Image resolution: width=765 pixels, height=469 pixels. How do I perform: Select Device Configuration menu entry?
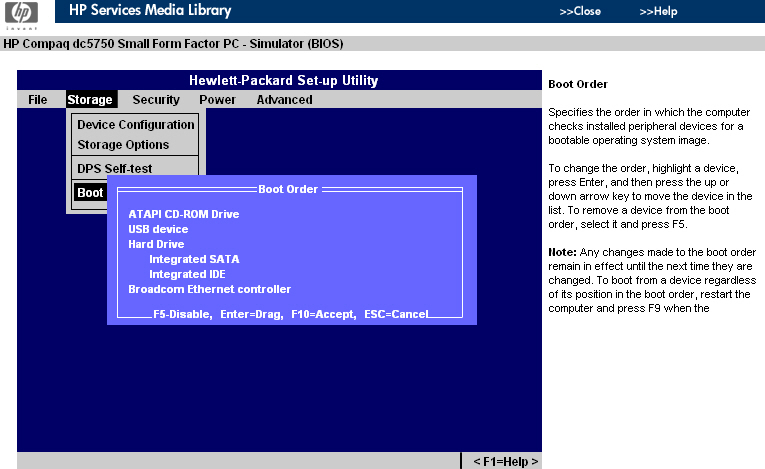[135, 125]
